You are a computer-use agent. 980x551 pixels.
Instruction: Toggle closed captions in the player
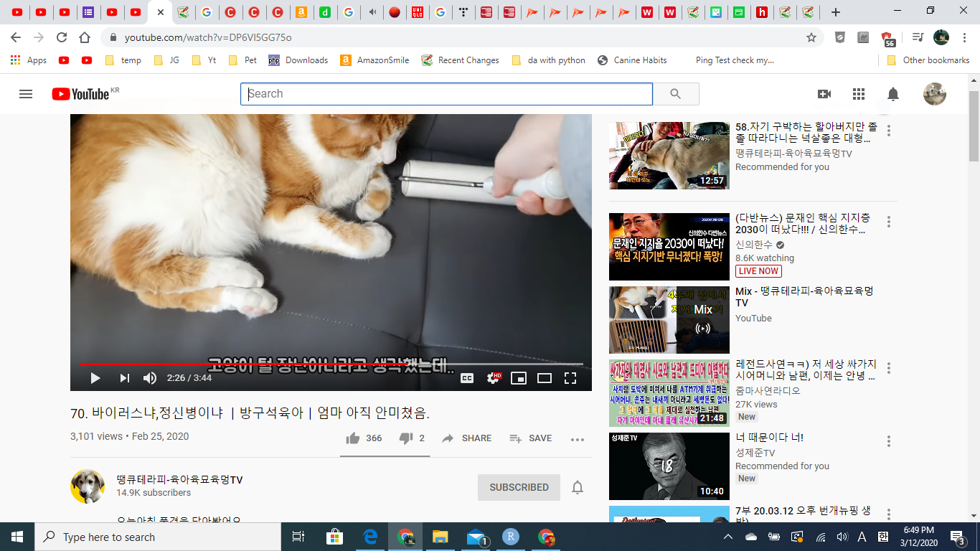pos(467,378)
